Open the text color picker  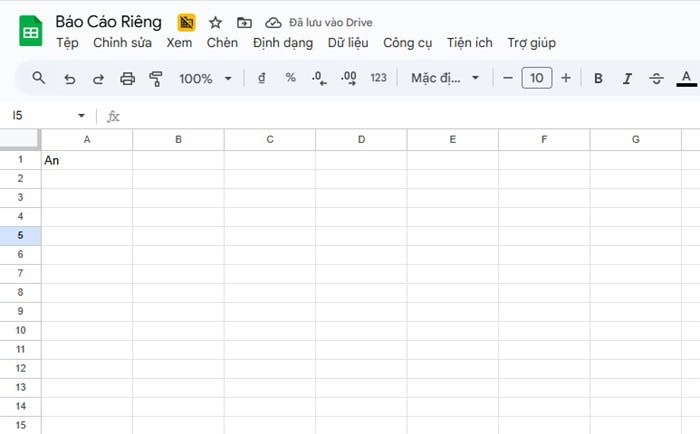pyautogui.click(x=685, y=78)
